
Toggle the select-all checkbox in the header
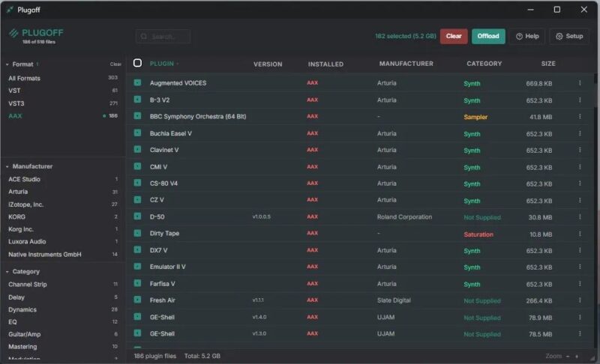coord(137,63)
